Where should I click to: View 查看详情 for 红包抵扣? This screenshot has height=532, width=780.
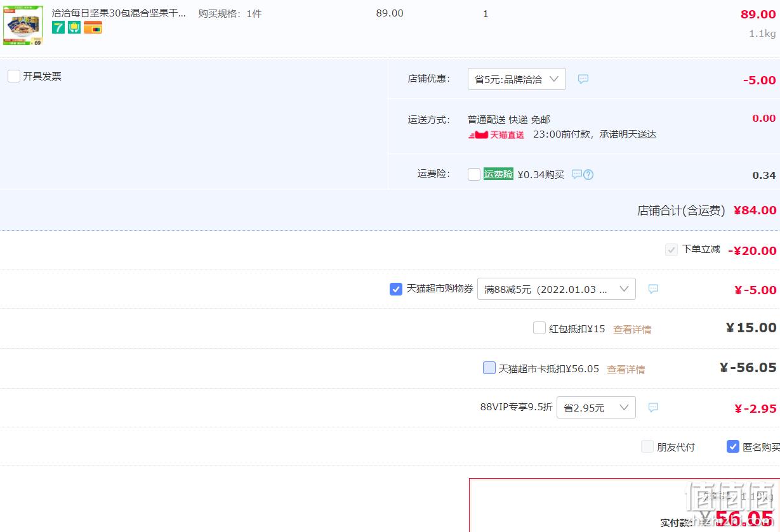(632, 329)
